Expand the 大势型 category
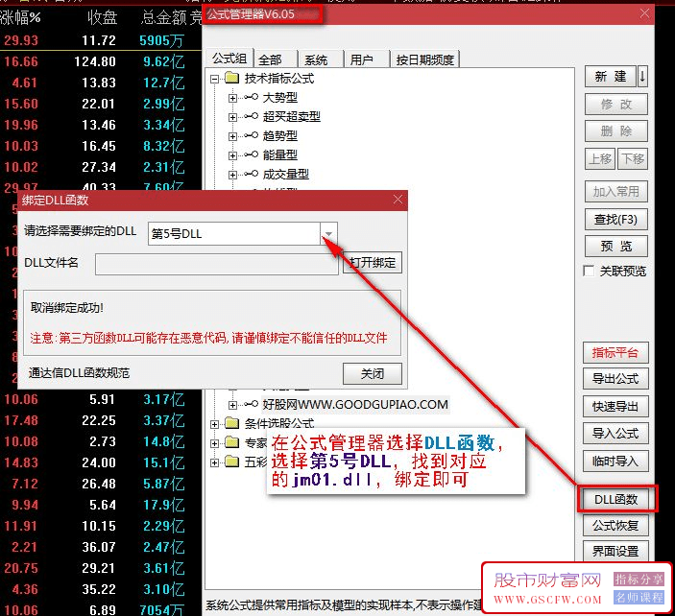 tap(232, 98)
